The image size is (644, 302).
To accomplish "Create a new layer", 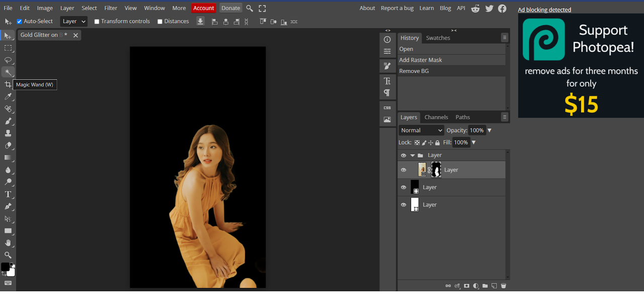I will point(494,286).
